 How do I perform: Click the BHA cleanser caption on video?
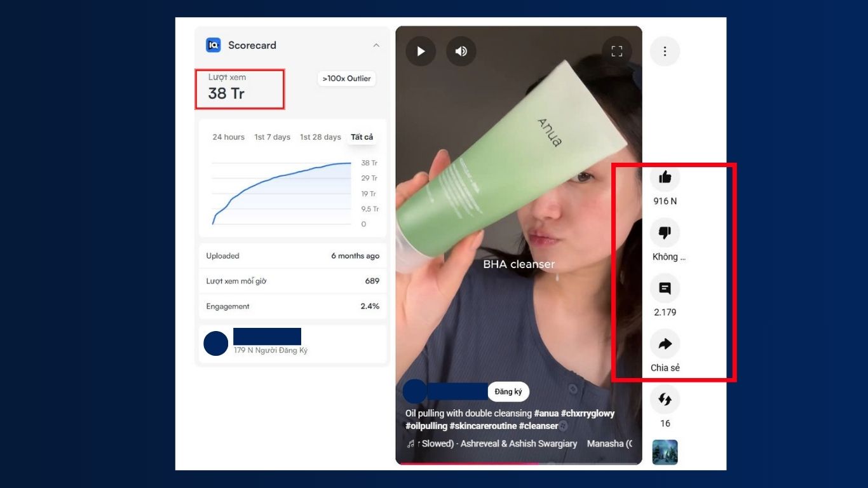519,264
